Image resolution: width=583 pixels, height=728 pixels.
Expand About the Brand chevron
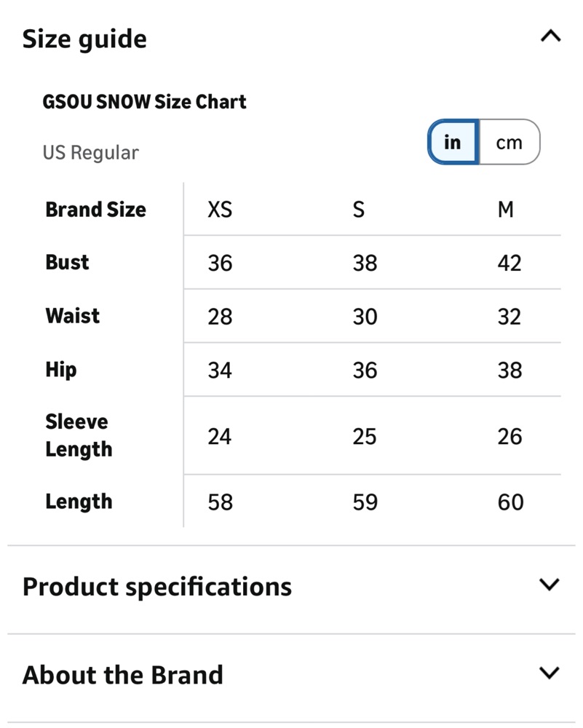[550, 672]
